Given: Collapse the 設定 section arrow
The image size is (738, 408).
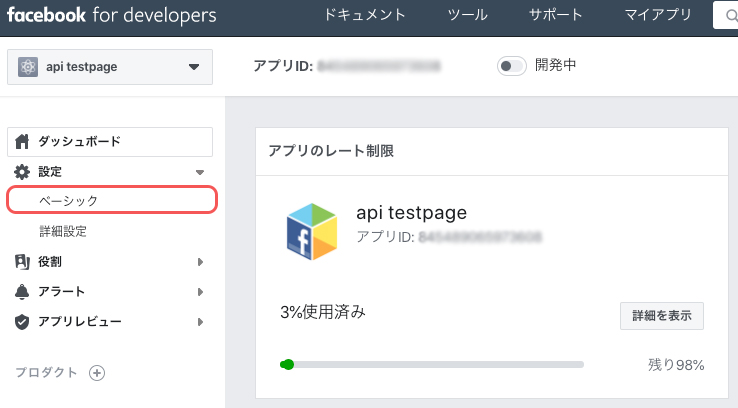Looking at the screenshot, I should (200, 173).
